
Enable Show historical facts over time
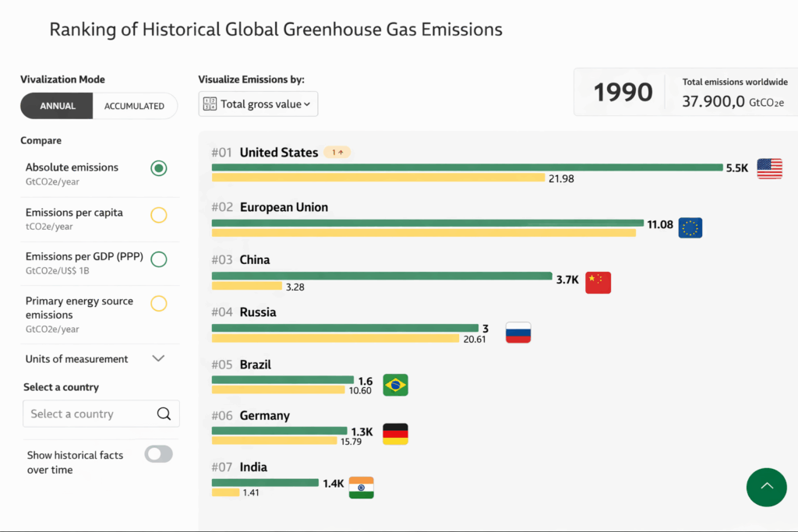158,454
